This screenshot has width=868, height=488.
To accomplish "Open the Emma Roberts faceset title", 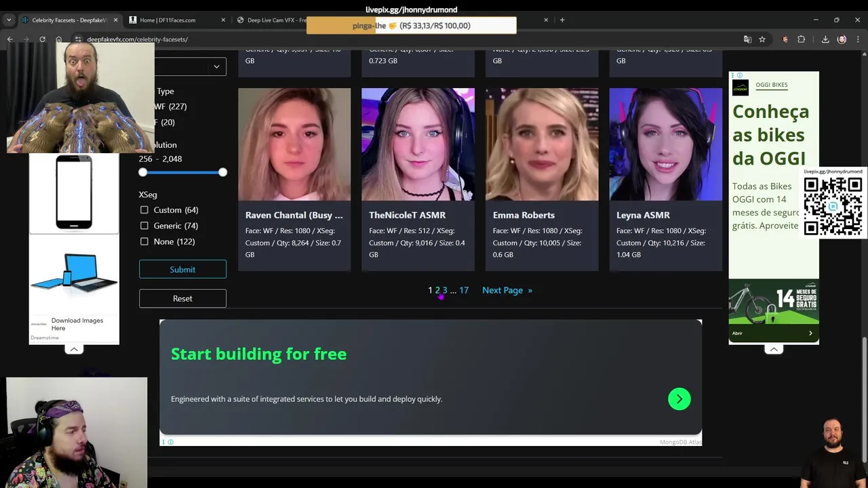I will (524, 215).
